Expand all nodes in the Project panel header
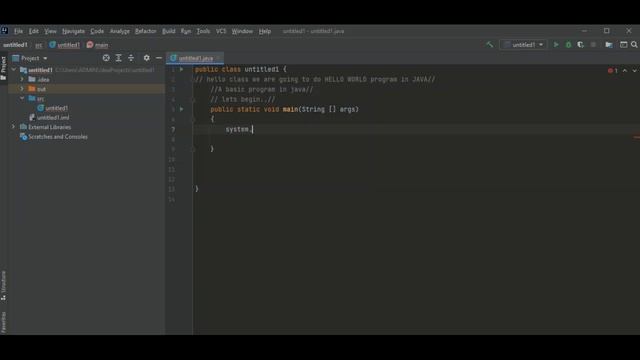This screenshot has width=640, height=360. point(118,58)
